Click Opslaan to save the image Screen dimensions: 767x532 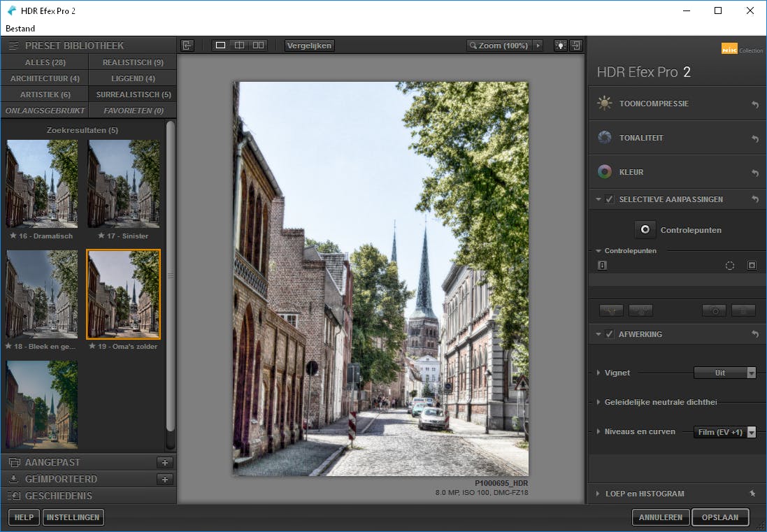pos(720,517)
